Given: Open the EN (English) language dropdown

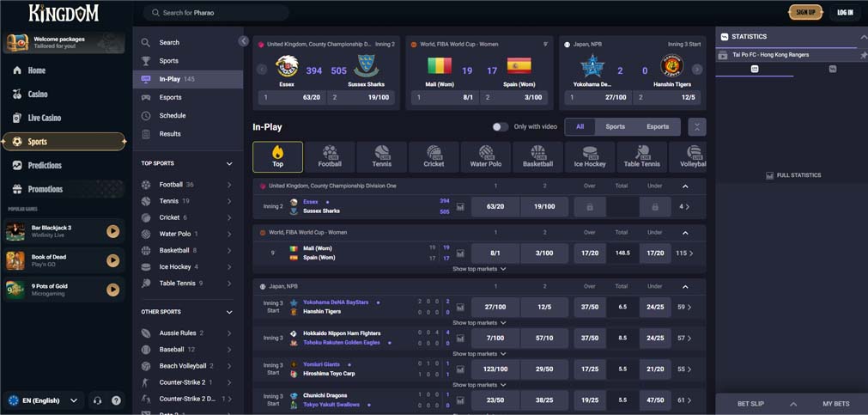Looking at the screenshot, I should (43, 400).
